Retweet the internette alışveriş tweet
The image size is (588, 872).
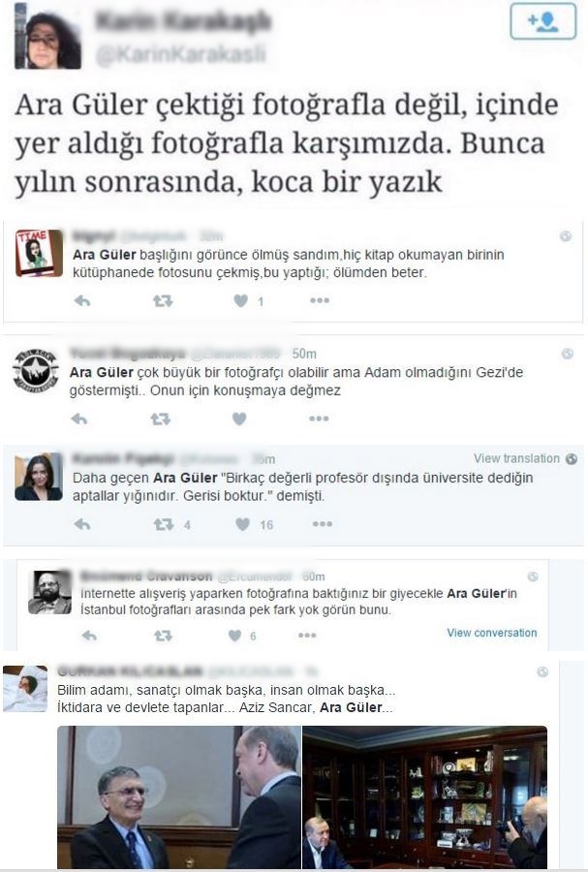[x=163, y=635]
